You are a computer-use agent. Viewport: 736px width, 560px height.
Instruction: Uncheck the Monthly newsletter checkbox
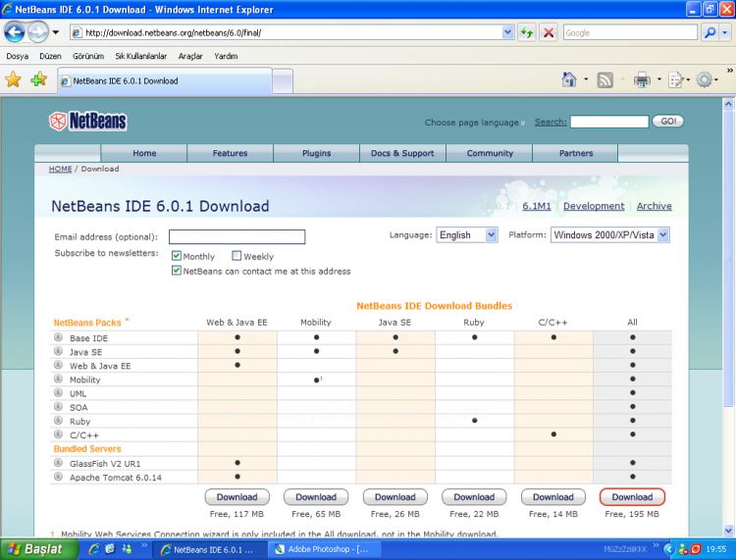[177, 256]
